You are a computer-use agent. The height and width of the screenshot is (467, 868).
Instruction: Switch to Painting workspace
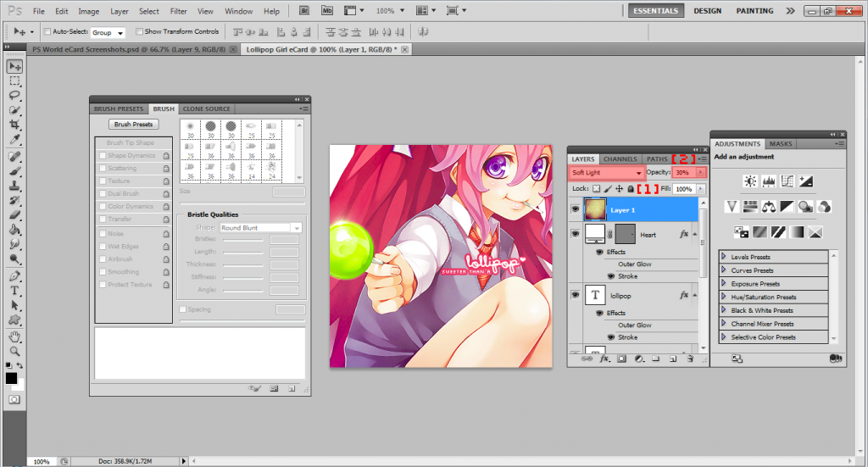pos(754,10)
